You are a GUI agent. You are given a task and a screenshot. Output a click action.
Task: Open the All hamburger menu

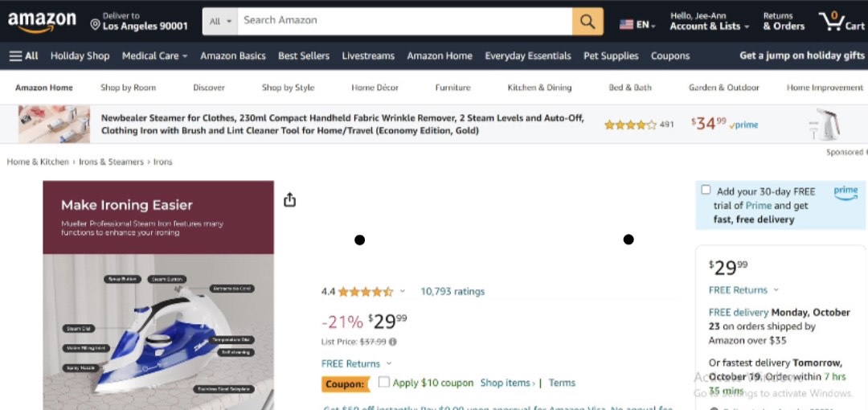(x=23, y=55)
